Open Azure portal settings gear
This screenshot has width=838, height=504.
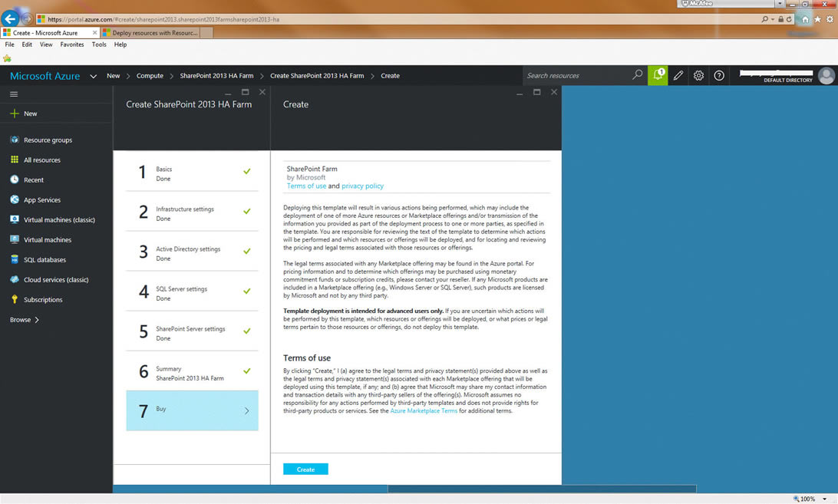pos(698,75)
